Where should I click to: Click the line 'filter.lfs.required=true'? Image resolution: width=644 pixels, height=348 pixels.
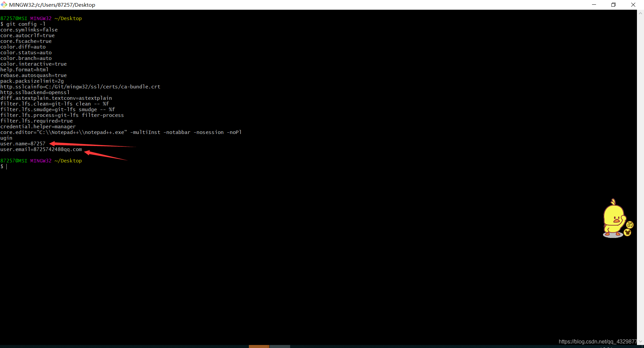point(37,121)
